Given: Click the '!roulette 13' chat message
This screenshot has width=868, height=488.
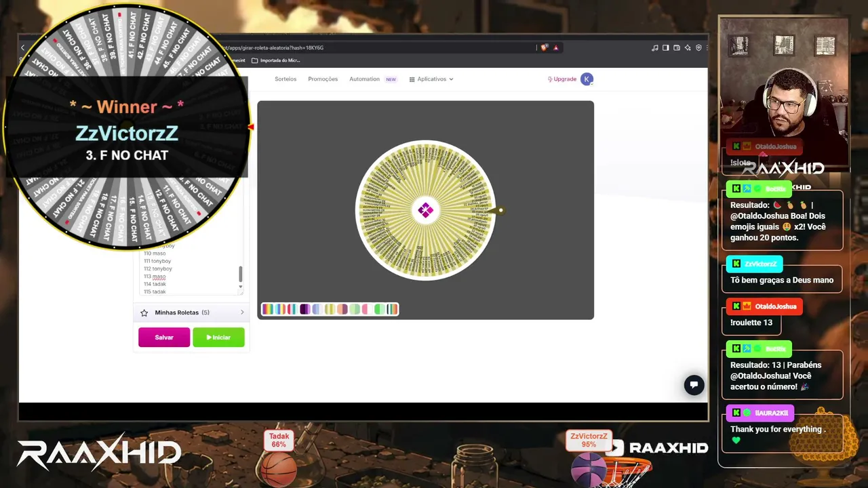Looking at the screenshot, I should pos(751,323).
